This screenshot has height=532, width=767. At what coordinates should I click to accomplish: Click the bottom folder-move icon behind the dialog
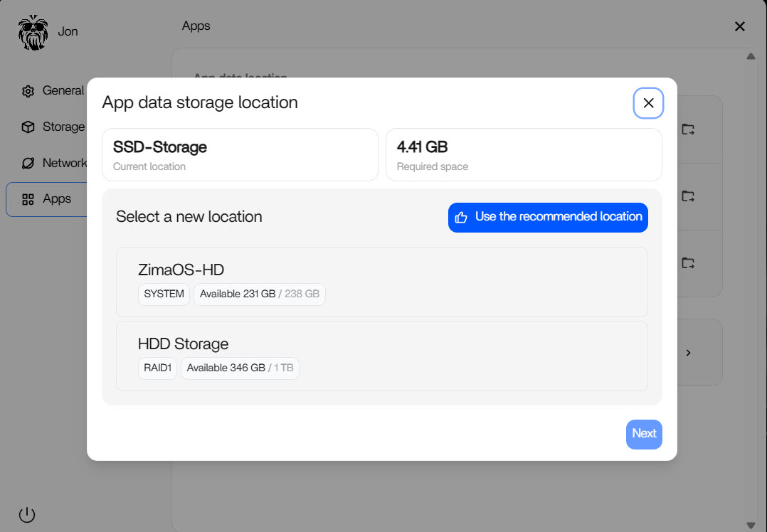pyautogui.click(x=687, y=263)
